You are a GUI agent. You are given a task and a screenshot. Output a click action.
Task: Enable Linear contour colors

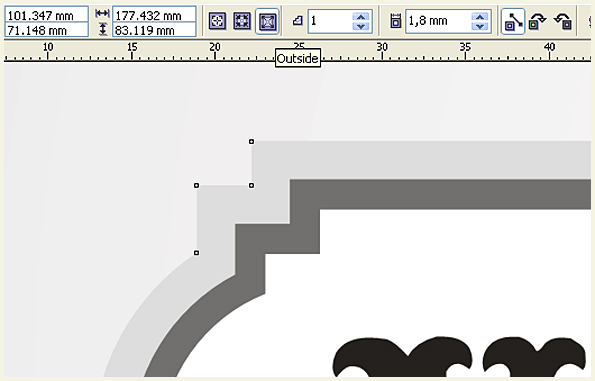pyautogui.click(x=513, y=22)
